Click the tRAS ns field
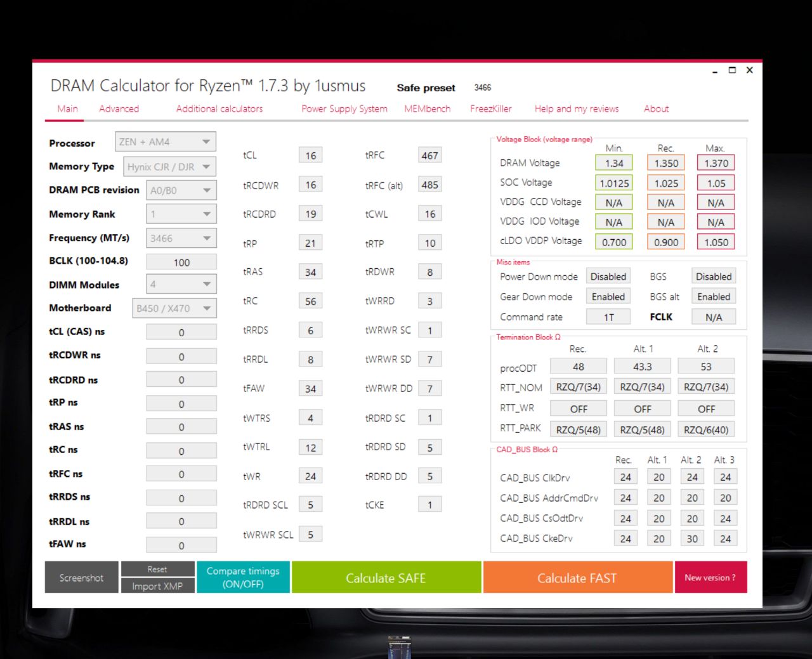This screenshot has width=812, height=659. click(x=181, y=427)
